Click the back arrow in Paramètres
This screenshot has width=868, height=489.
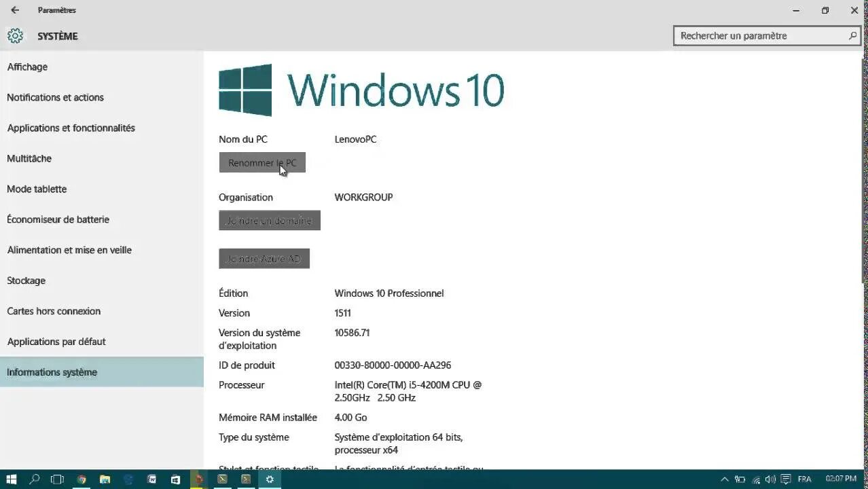15,10
